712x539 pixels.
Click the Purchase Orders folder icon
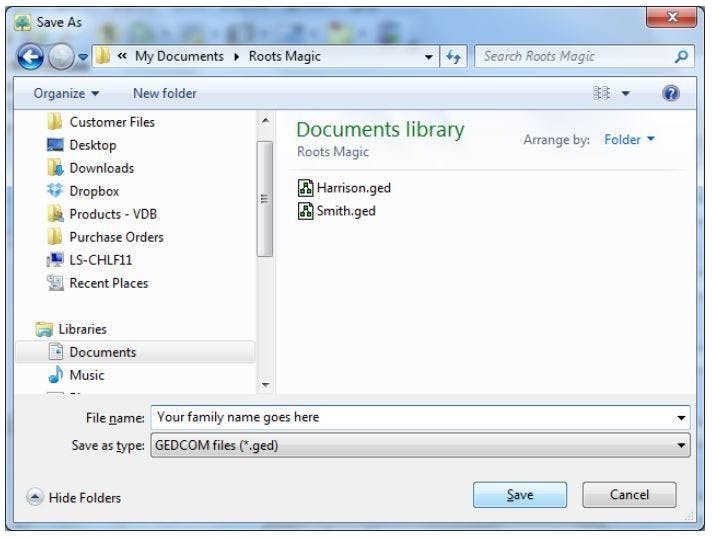coord(55,237)
